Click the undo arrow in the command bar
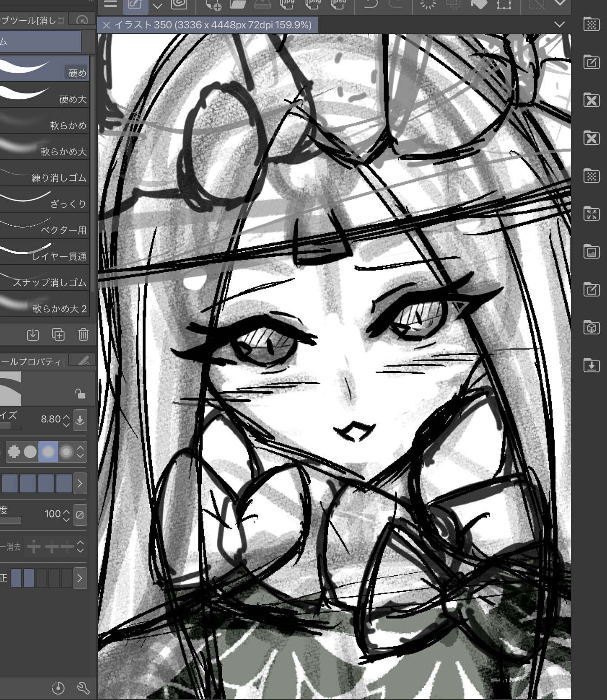 [x=370, y=5]
